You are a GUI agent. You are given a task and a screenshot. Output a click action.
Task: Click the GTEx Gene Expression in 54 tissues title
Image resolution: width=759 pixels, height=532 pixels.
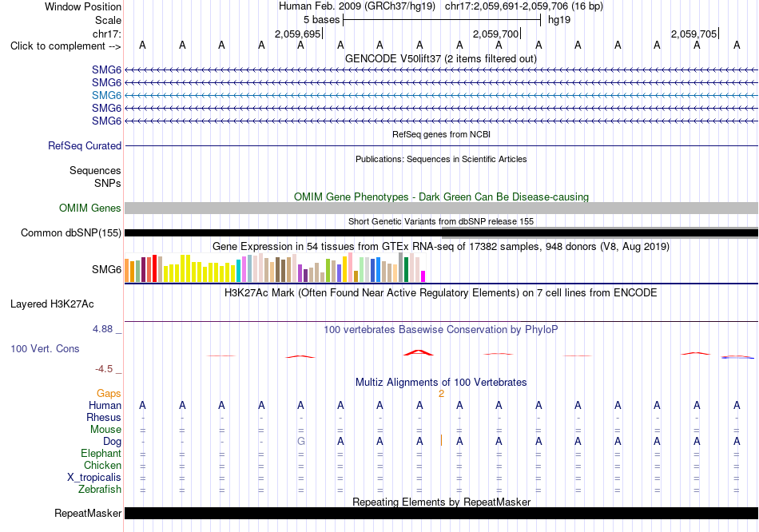(441, 246)
